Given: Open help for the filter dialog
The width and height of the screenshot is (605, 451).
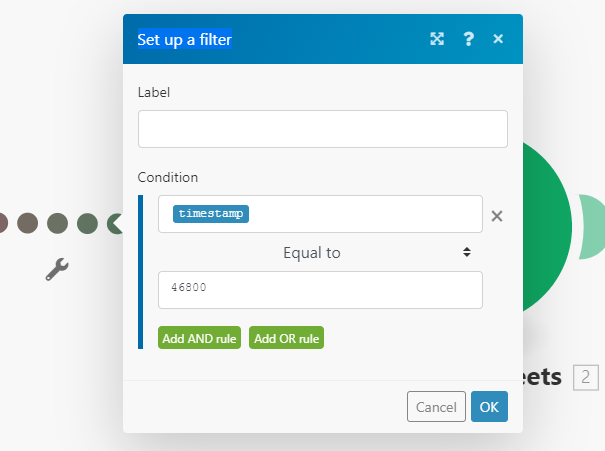Looking at the screenshot, I should pos(468,39).
